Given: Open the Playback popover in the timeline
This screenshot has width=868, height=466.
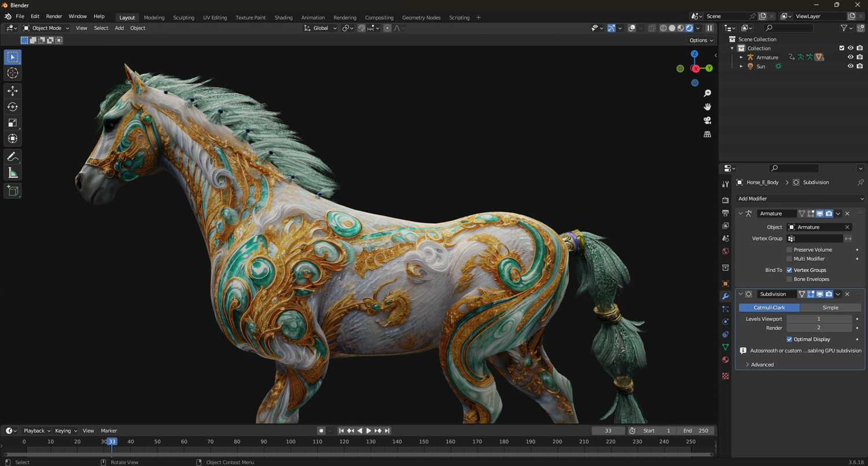Looking at the screenshot, I should tap(37, 431).
